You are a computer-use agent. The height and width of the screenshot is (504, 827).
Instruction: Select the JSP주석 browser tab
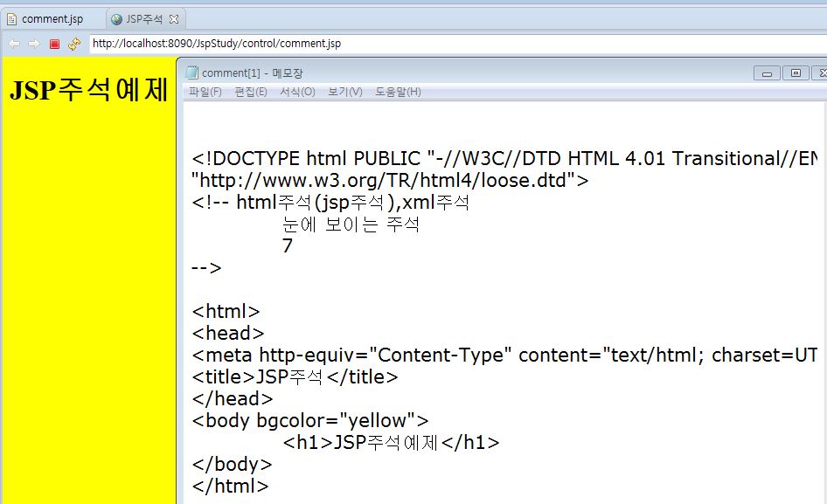coord(144,19)
